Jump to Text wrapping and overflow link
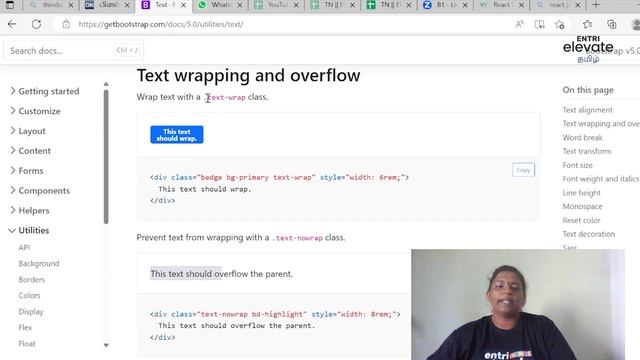 pos(601,124)
